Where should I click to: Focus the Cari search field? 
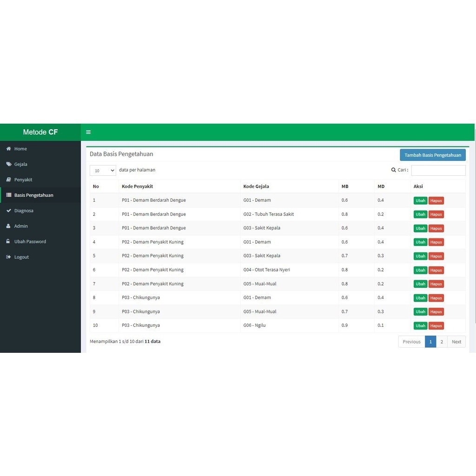coord(438,170)
